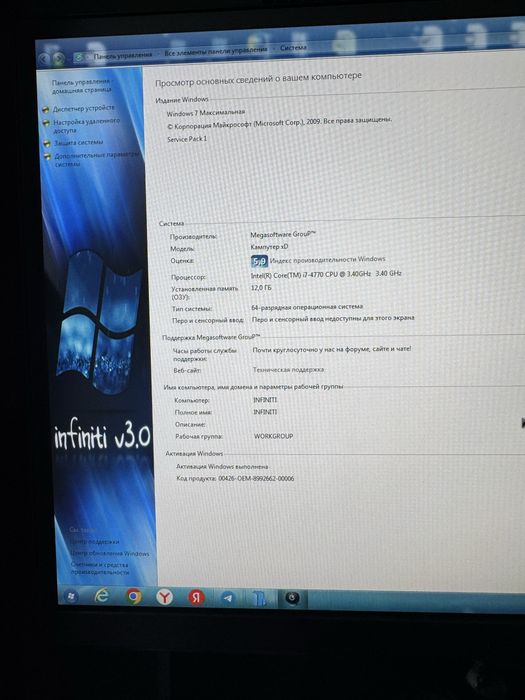Click the blue taskbar icon after Telegram

260,599
